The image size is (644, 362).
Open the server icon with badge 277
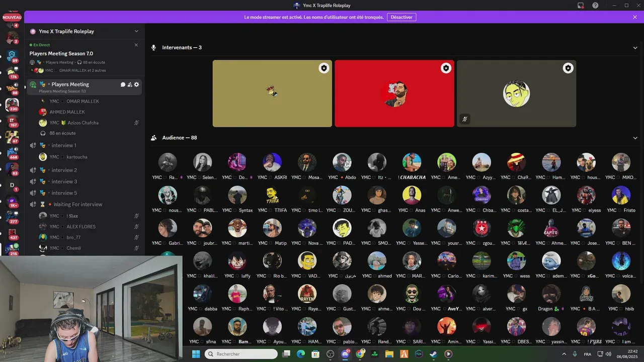(12, 217)
